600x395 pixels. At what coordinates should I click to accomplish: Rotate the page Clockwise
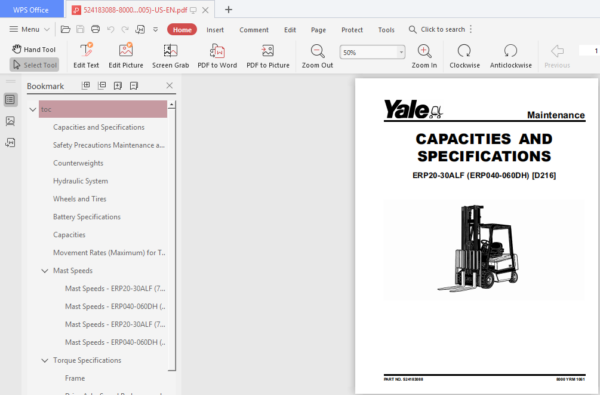465,56
